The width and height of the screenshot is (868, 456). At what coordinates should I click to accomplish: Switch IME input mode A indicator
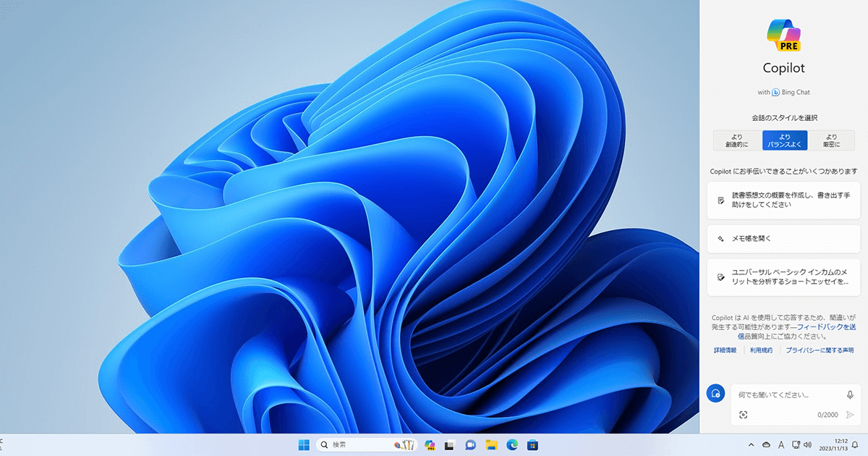[781, 444]
